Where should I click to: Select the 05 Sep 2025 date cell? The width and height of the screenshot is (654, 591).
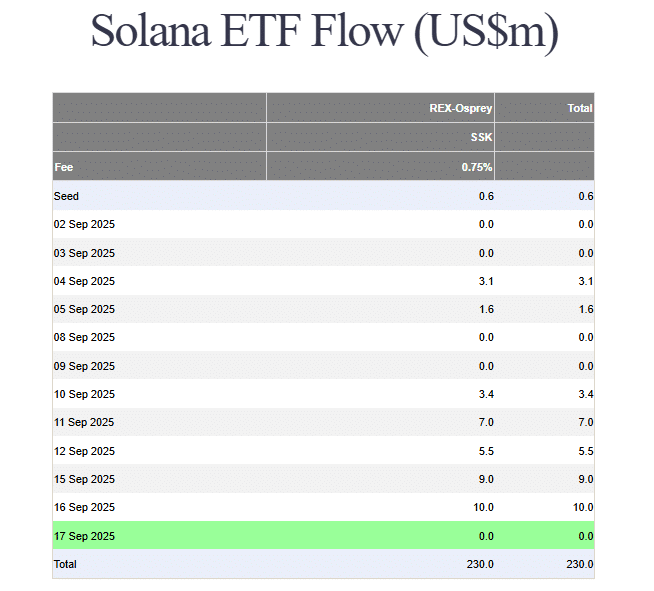click(84, 309)
